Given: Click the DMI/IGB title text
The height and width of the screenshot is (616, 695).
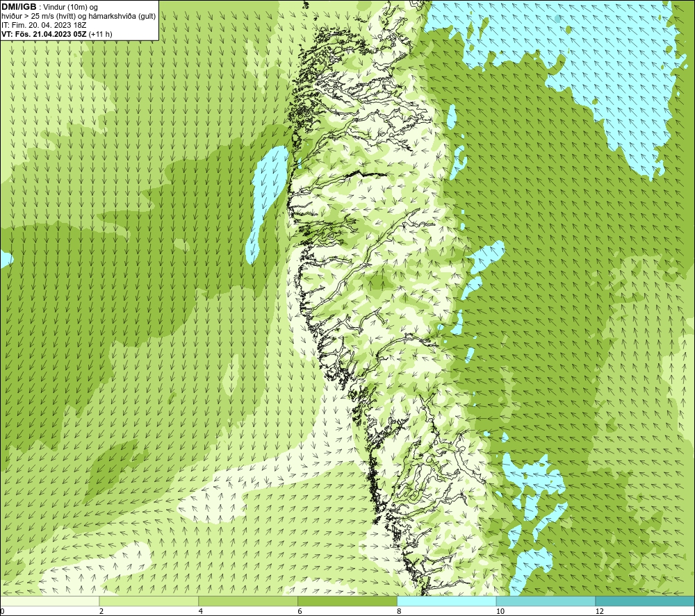Looking at the screenshot, I should coord(19,7).
